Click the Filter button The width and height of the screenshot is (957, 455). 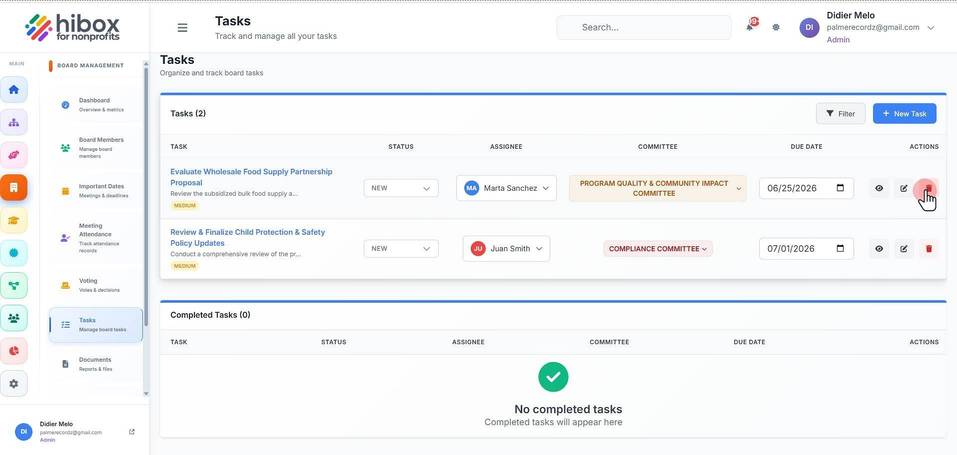click(x=840, y=114)
